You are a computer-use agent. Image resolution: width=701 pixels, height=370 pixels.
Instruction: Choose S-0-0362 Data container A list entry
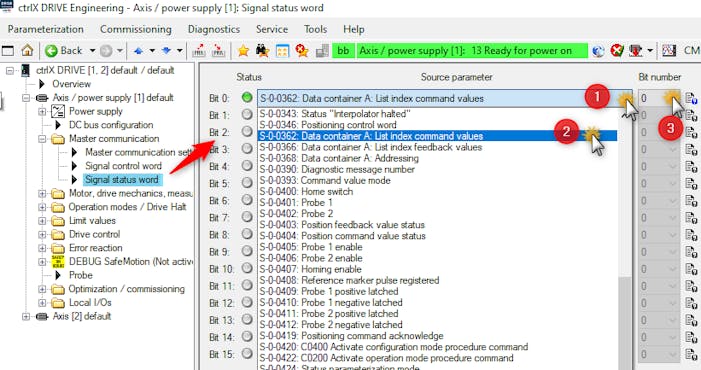(438, 136)
